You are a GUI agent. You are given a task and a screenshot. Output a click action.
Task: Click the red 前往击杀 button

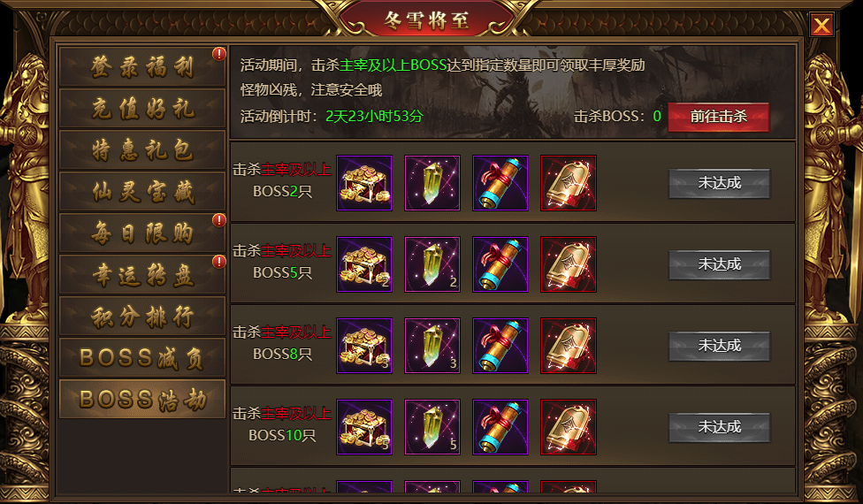718,117
